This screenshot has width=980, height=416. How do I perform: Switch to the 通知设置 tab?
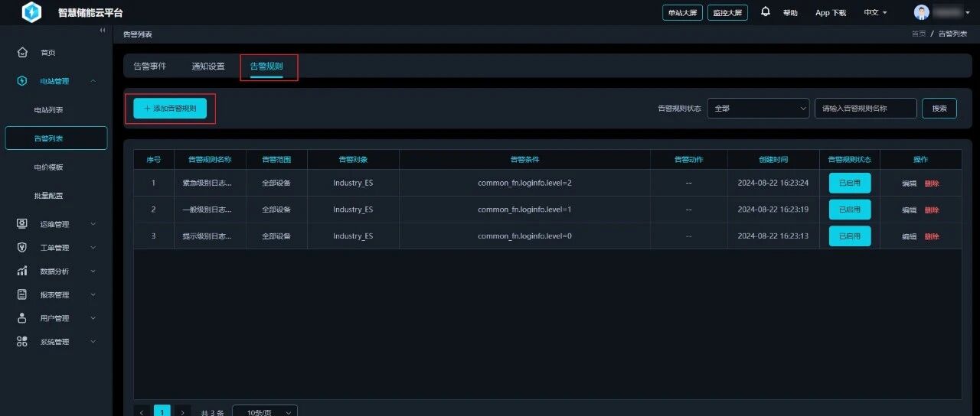click(x=208, y=67)
